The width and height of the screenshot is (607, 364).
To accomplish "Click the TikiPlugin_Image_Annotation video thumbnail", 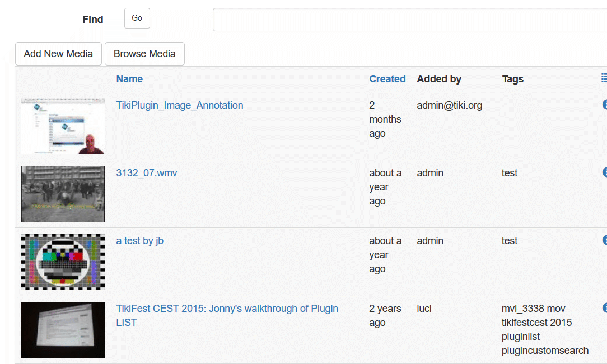I will (63, 126).
